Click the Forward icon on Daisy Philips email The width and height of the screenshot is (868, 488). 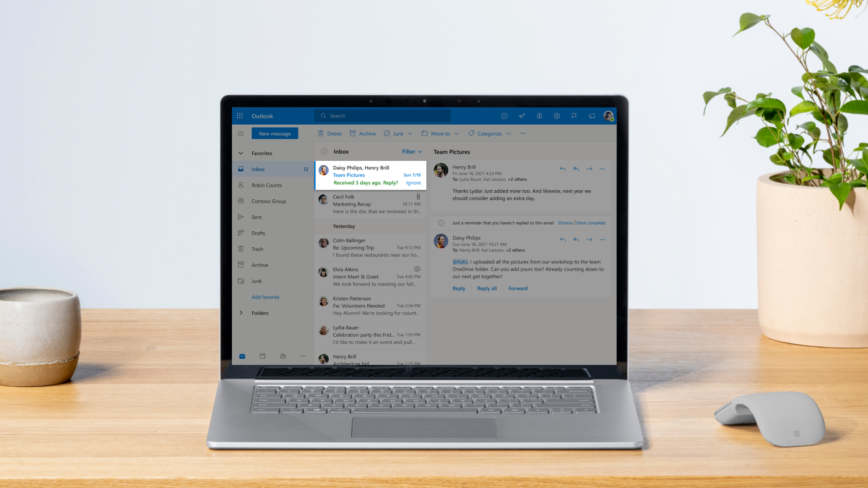tap(589, 239)
